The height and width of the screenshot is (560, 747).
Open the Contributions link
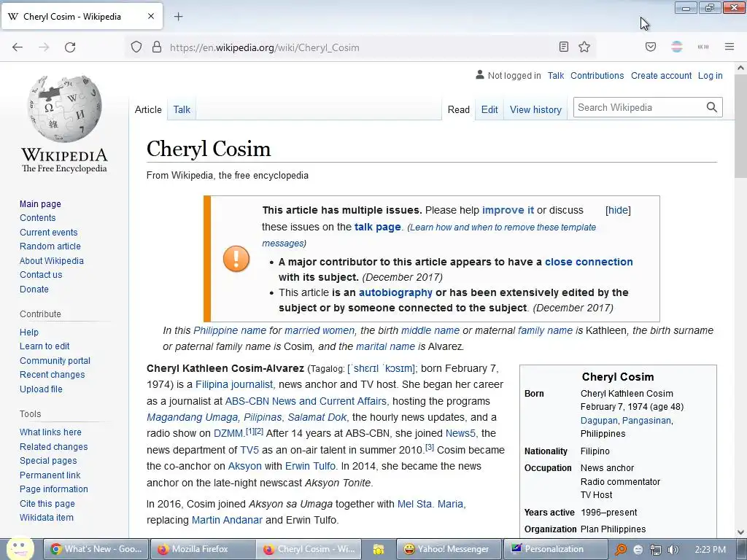click(597, 75)
